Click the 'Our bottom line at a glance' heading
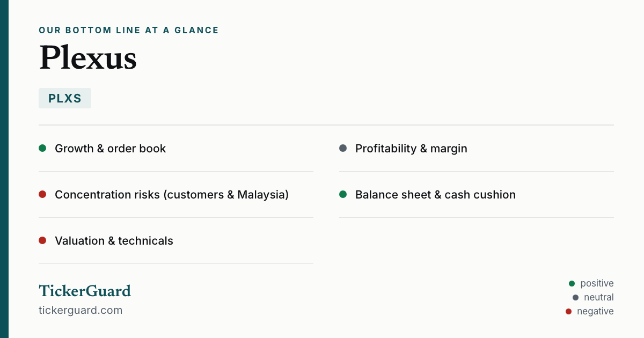Image resolution: width=644 pixels, height=338 pixels. coord(129,30)
